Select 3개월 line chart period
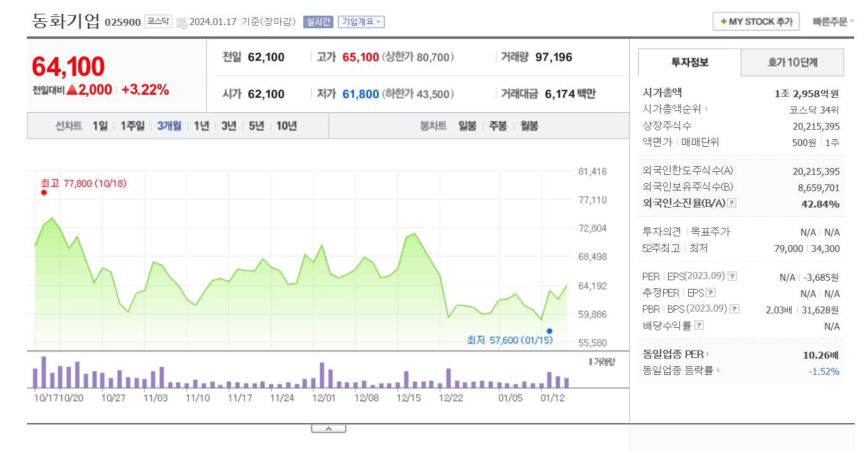 click(169, 126)
